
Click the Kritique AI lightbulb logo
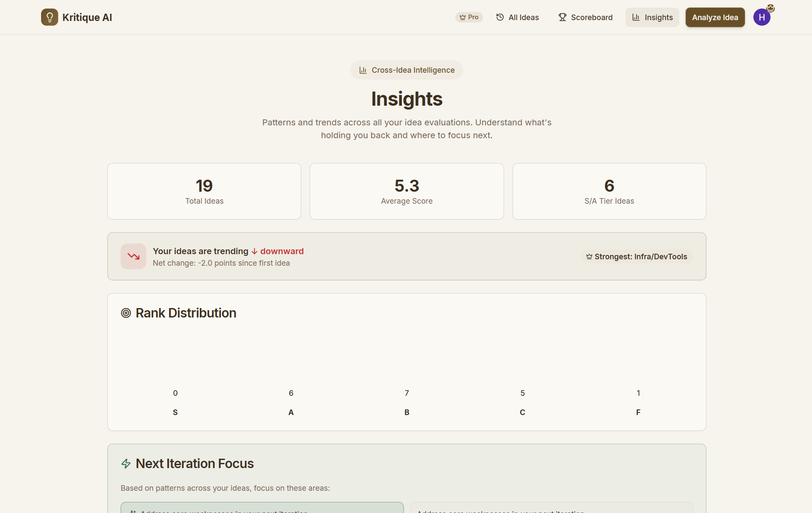(49, 17)
